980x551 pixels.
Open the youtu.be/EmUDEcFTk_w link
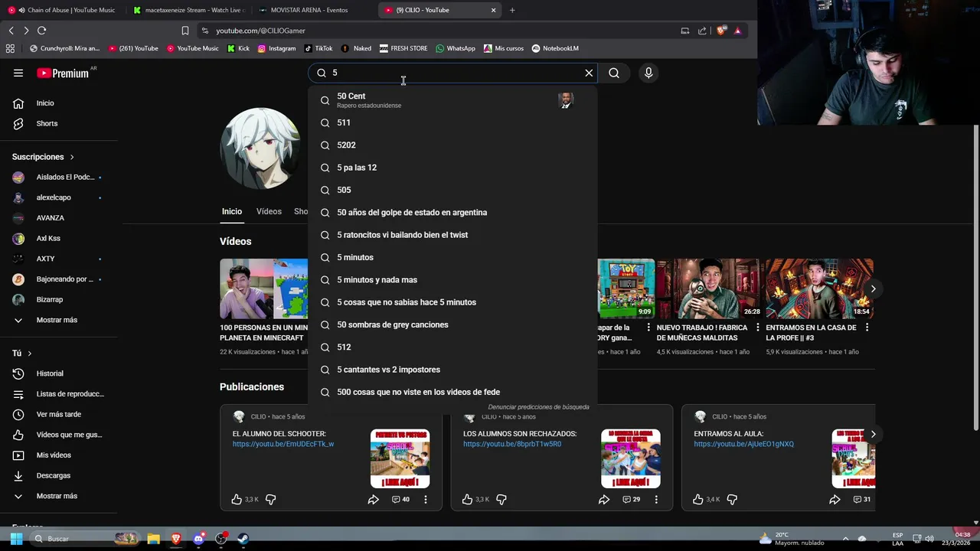tap(283, 444)
